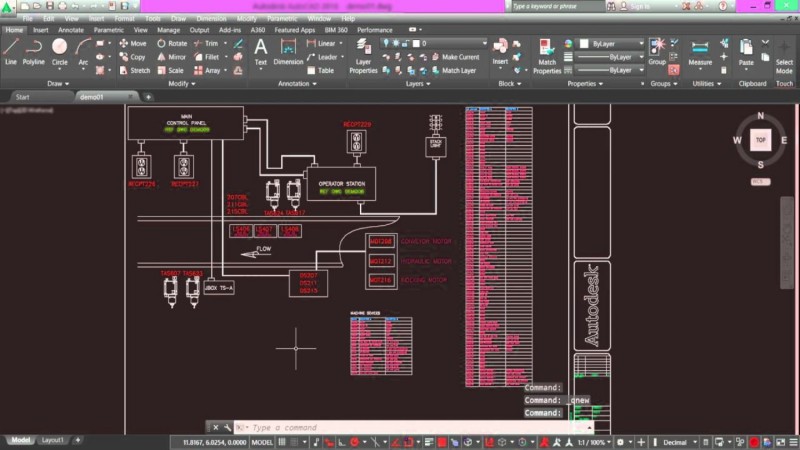Image resolution: width=800 pixels, height=450 pixels.
Task: Insert a Table from Annotation panel
Action: 320,70
